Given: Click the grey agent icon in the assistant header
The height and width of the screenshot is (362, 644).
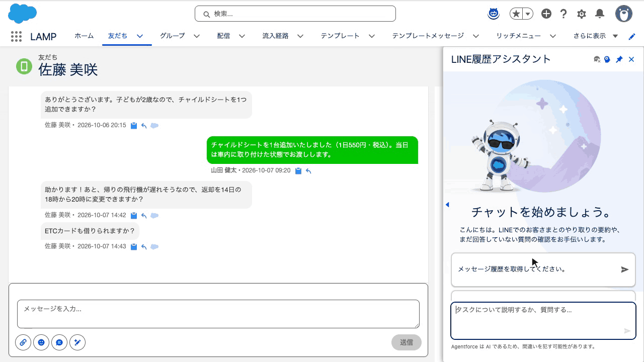Looking at the screenshot, I should [x=597, y=59].
